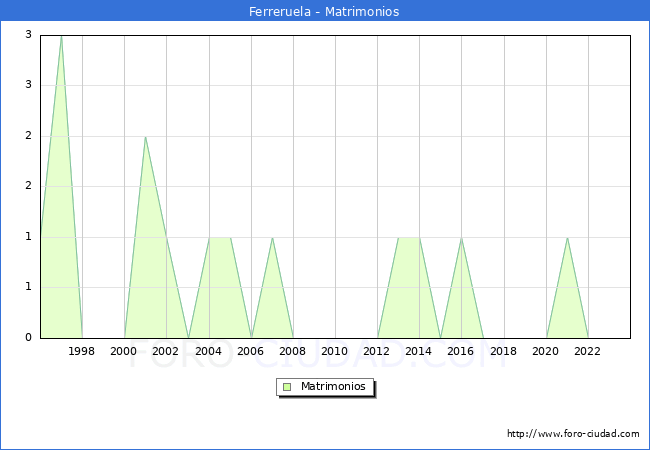This screenshot has height=450, width=650.
Task: Click the 2022 x-axis label
Action: (588, 351)
